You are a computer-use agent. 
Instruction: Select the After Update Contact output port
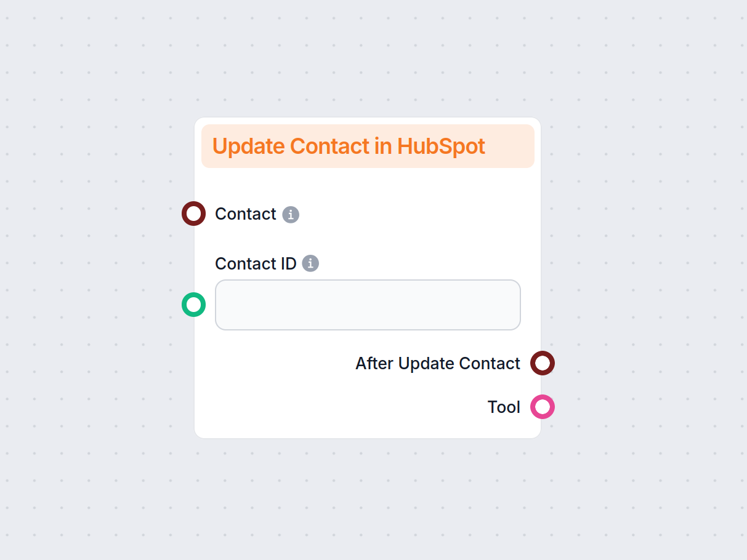tap(543, 363)
